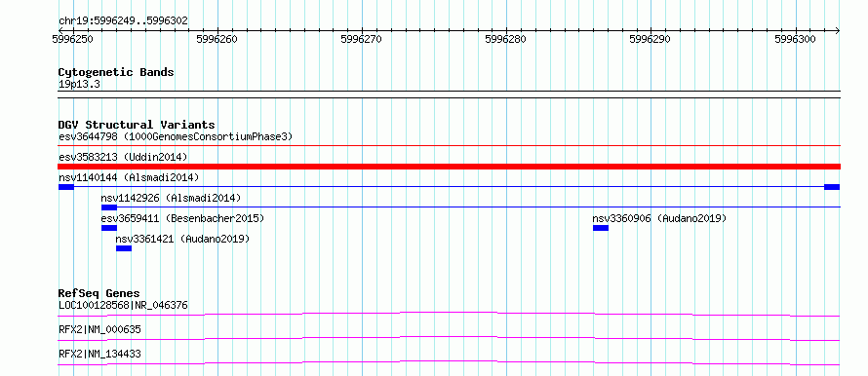
Task: Select the nsv1142926 blue block
Action: (x=109, y=207)
